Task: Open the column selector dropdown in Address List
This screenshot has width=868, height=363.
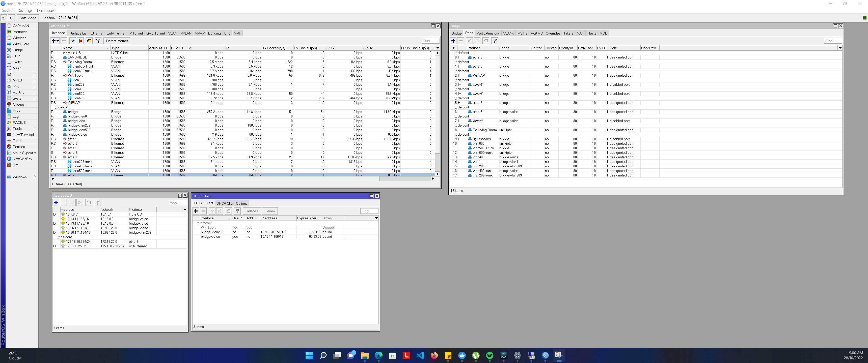Action: (185, 209)
